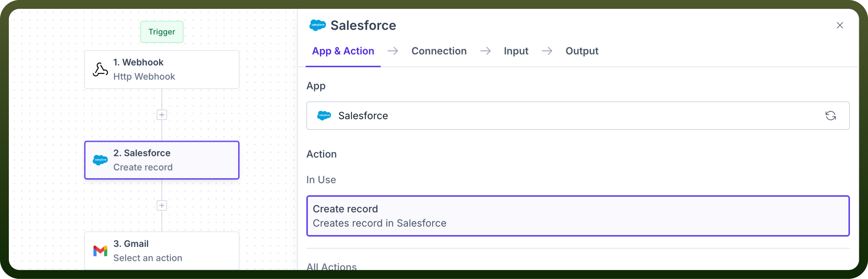Click the 'In Use' label
The height and width of the screenshot is (279, 868).
tap(321, 180)
